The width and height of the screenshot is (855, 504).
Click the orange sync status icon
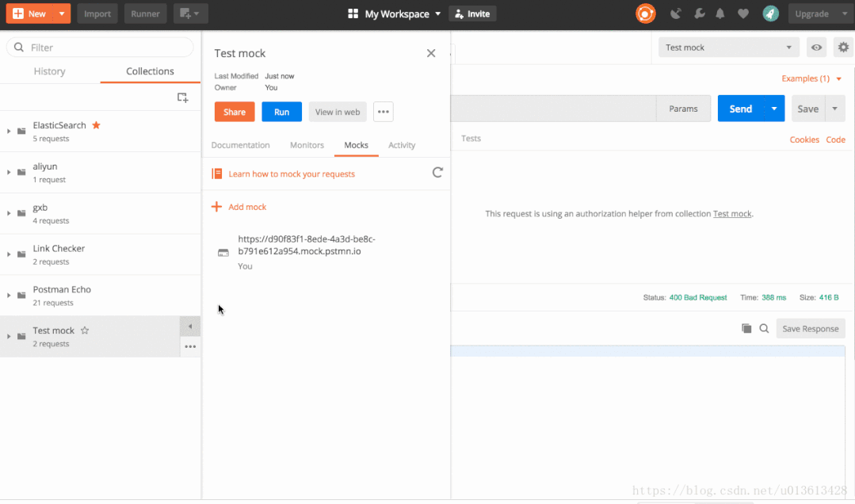point(646,13)
